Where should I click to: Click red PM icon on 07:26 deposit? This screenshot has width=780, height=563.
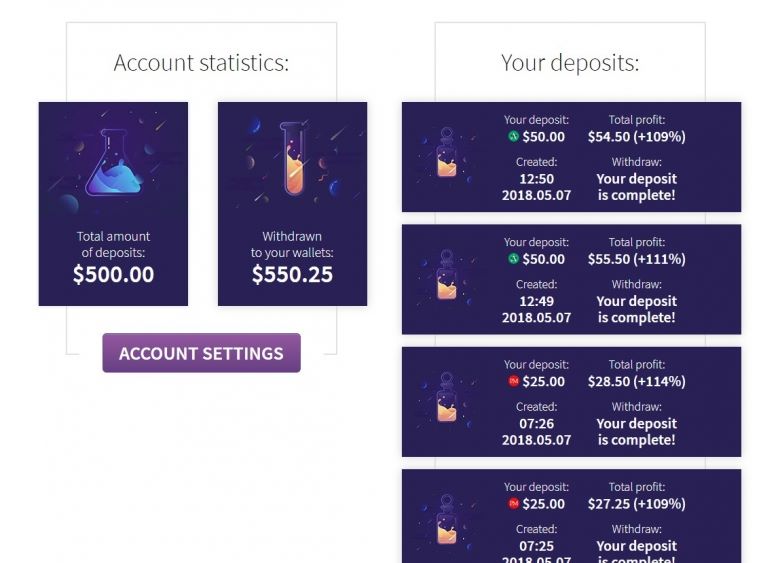point(513,381)
